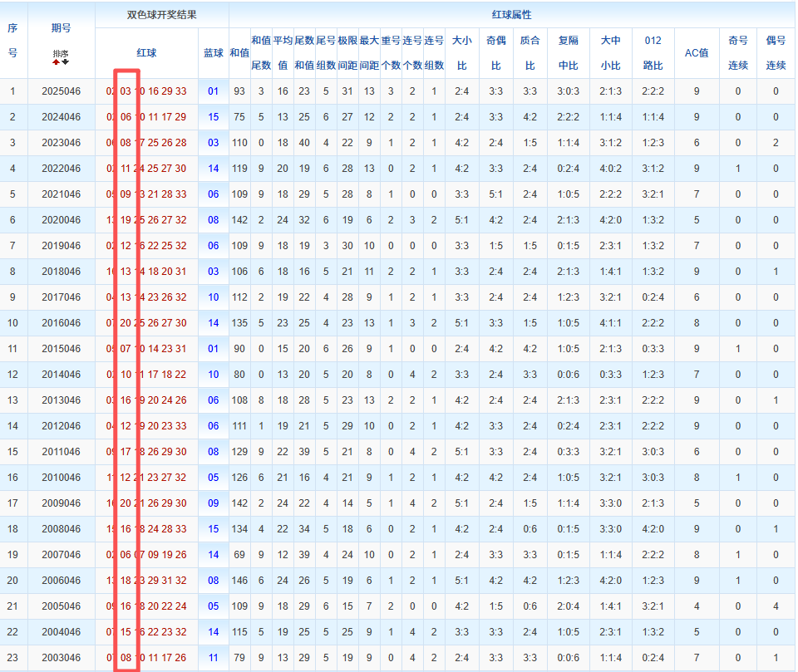Click the 红球属性 header
The height and width of the screenshot is (672, 798).
click(x=511, y=15)
